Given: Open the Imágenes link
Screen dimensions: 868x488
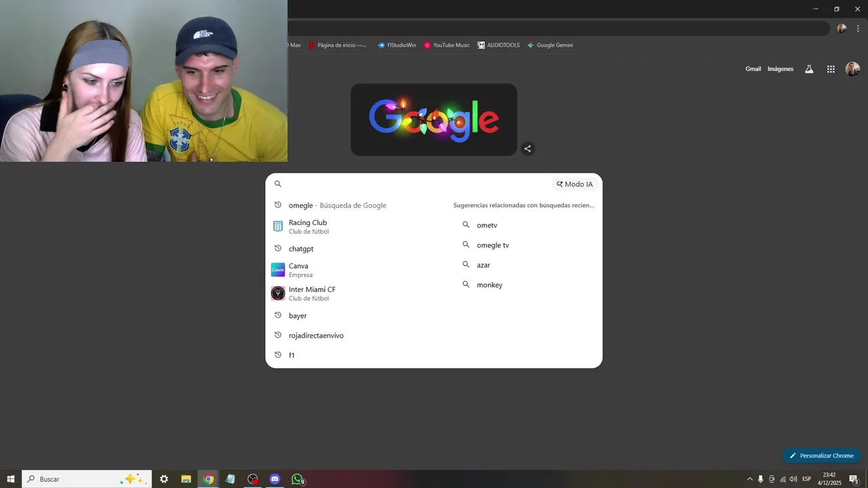Looking at the screenshot, I should pyautogui.click(x=781, y=69).
